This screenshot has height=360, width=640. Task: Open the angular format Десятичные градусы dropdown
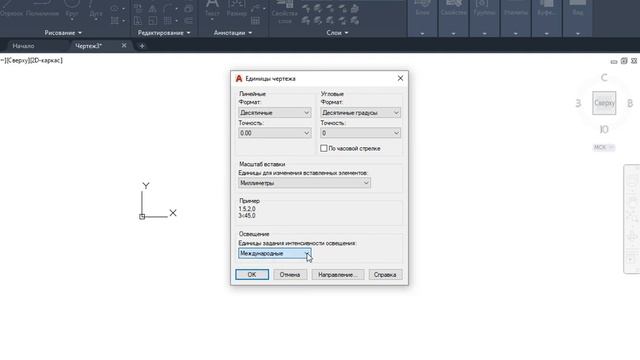pyautogui.click(x=360, y=113)
